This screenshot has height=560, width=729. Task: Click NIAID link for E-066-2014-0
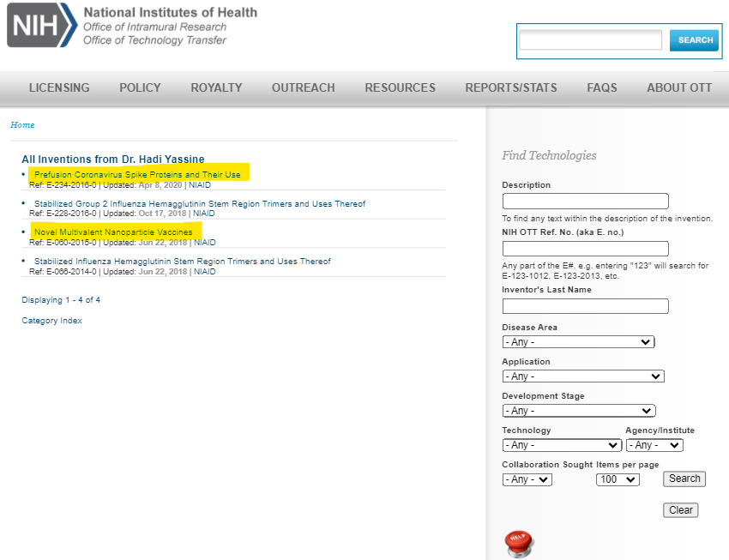(x=205, y=271)
